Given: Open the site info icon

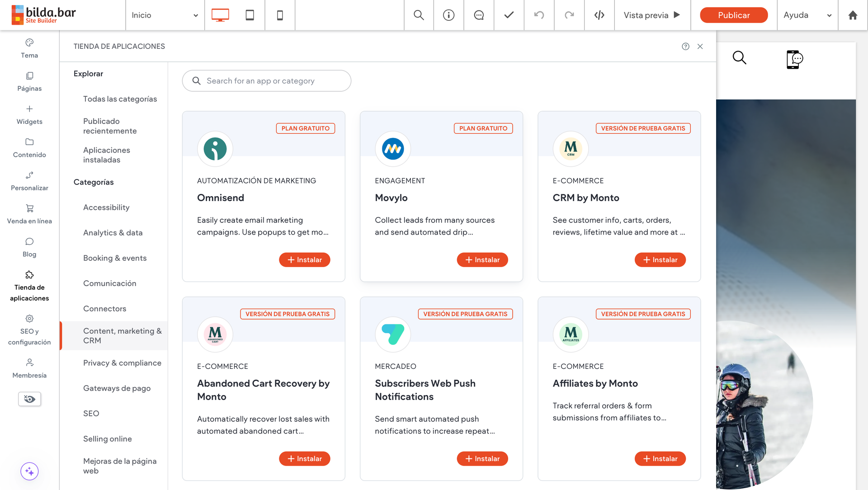Looking at the screenshot, I should [448, 15].
